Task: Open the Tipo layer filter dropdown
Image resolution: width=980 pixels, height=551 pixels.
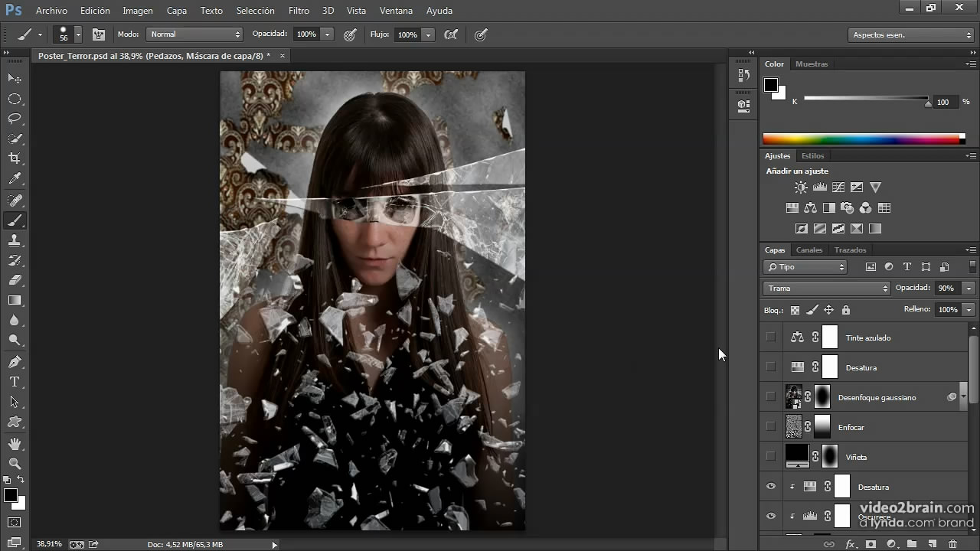Action: click(x=805, y=267)
